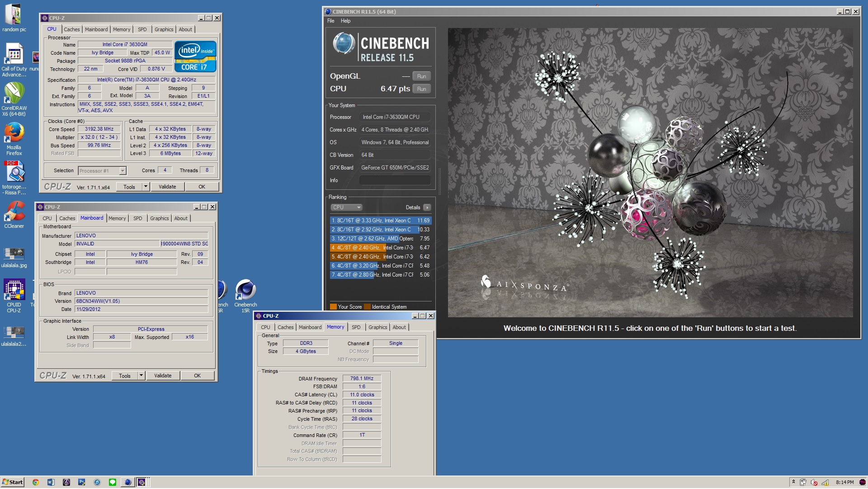Open the network signal tray icon

point(826,483)
